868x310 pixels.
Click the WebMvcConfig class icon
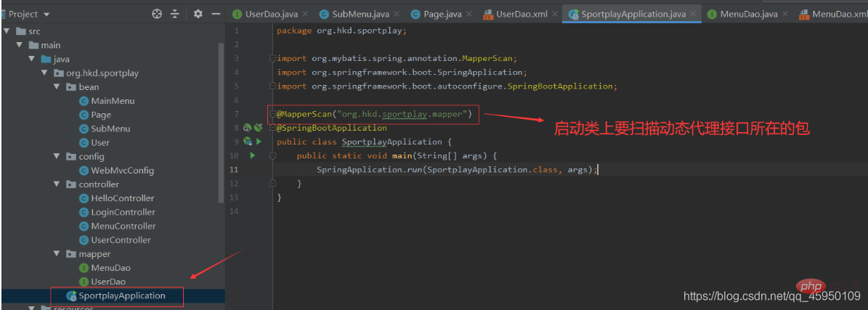click(x=84, y=171)
